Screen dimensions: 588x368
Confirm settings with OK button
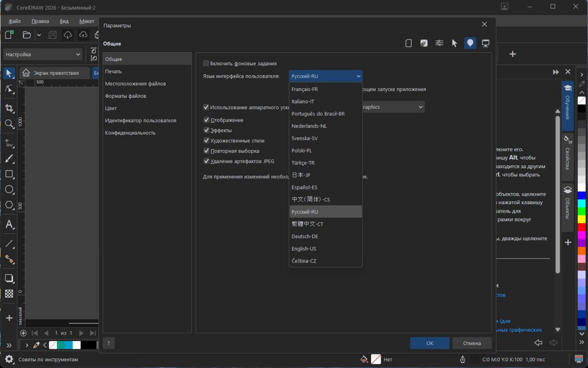pos(430,343)
